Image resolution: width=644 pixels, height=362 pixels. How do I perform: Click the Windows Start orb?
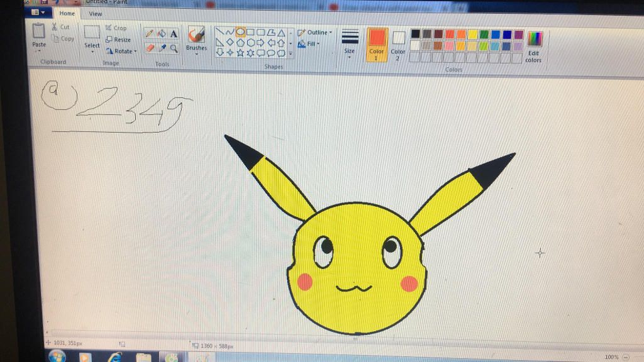57,356
